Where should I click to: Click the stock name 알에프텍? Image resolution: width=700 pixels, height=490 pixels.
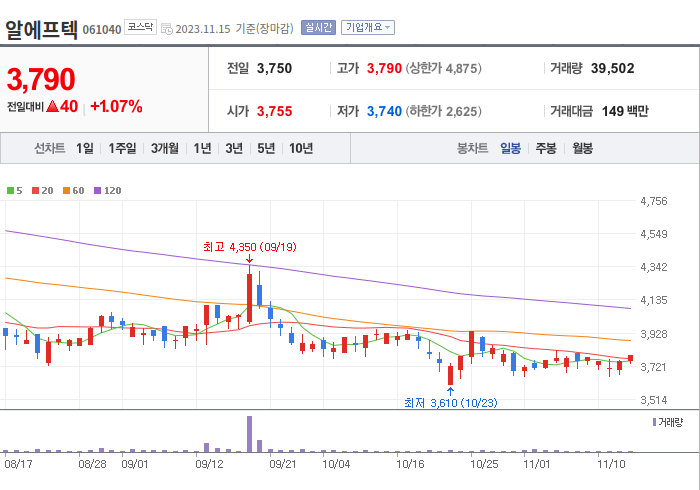pyautogui.click(x=41, y=30)
